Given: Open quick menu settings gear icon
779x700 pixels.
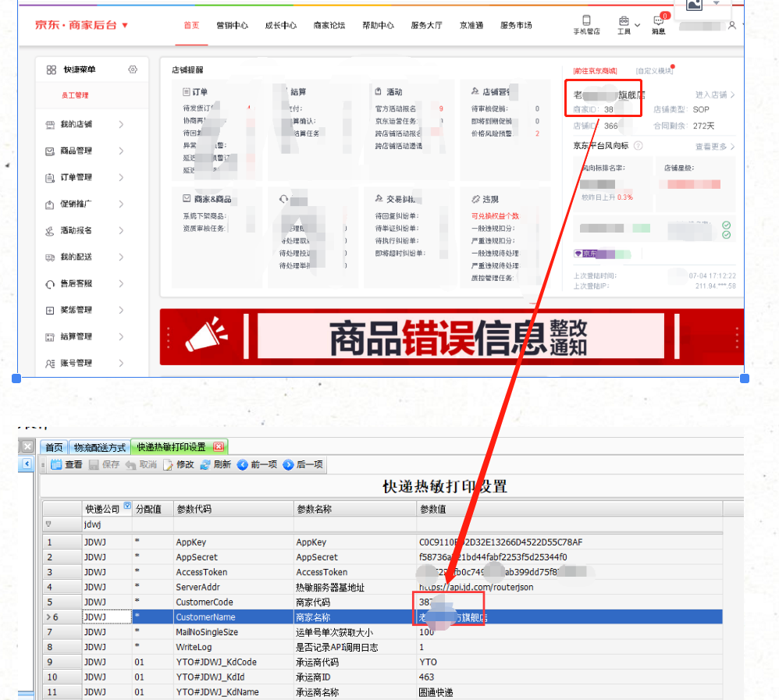Looking at the screenshot, I should 133,69.
